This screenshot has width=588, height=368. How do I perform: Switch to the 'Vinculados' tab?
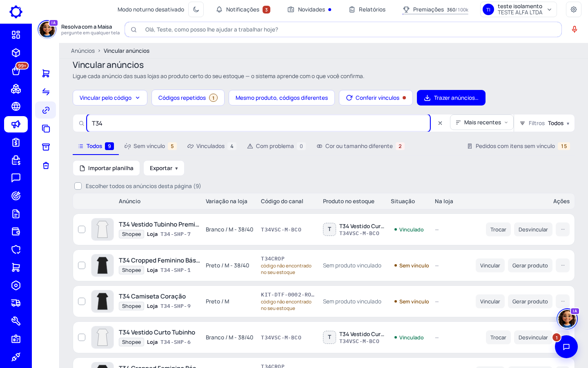tap(211, 146)
